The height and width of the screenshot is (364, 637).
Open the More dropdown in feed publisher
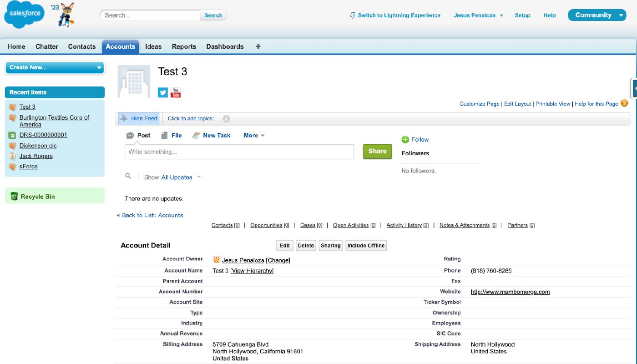254,135
